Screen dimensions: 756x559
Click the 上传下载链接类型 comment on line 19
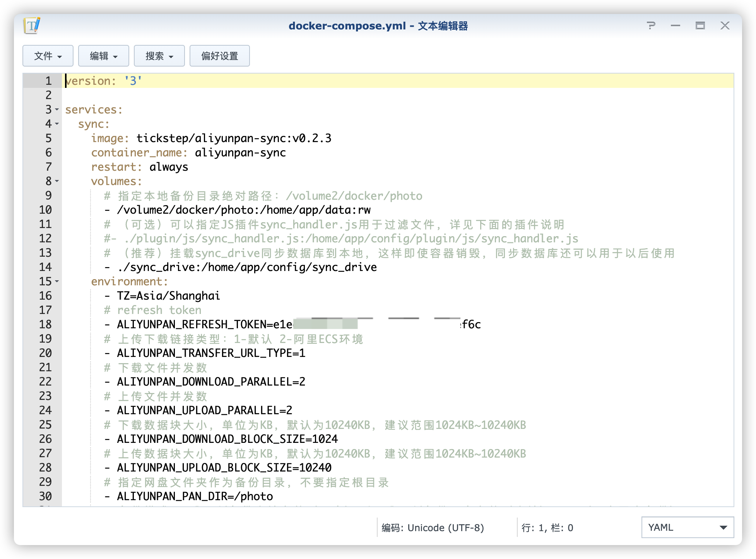[234, 339]
